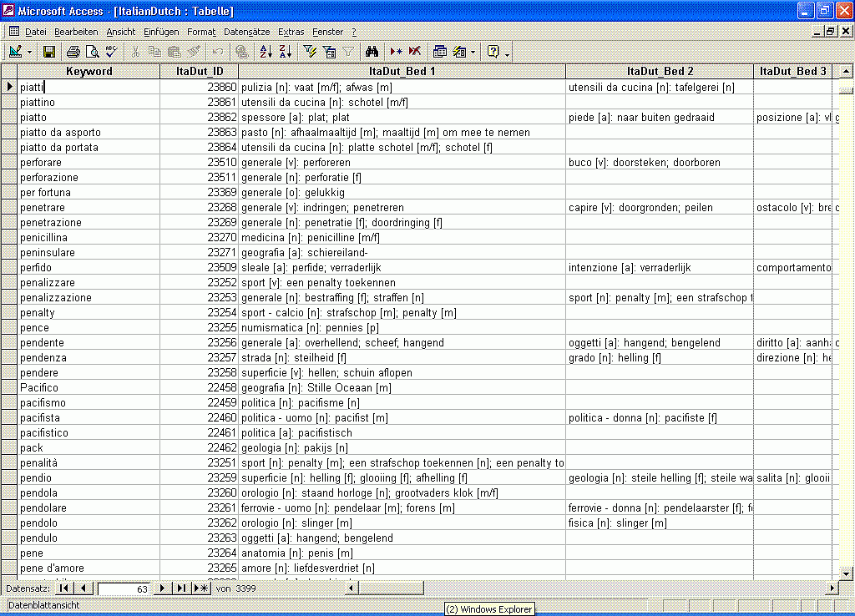Open the Fenster menu
Screen dimensions: 855x616
coord(327,32)
